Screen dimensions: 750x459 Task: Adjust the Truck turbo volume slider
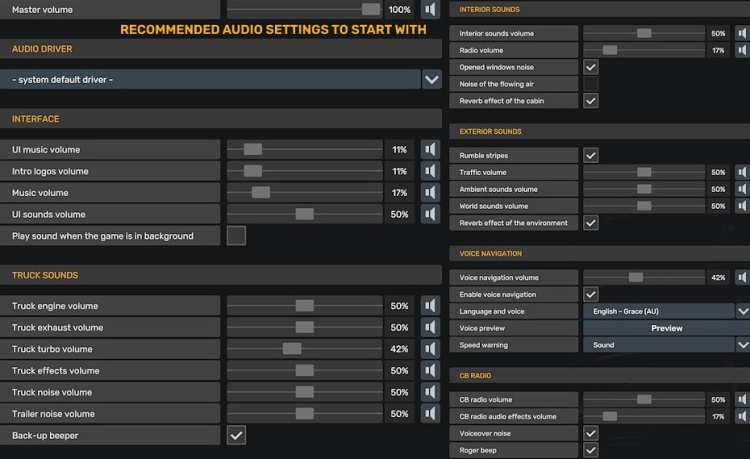(292, 349)
